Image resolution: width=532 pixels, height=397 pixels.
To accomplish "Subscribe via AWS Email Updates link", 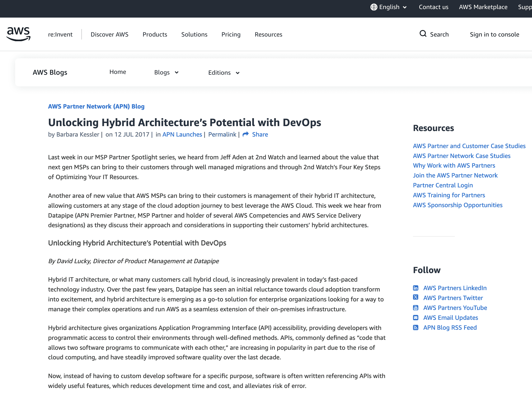I will point(451,318).
